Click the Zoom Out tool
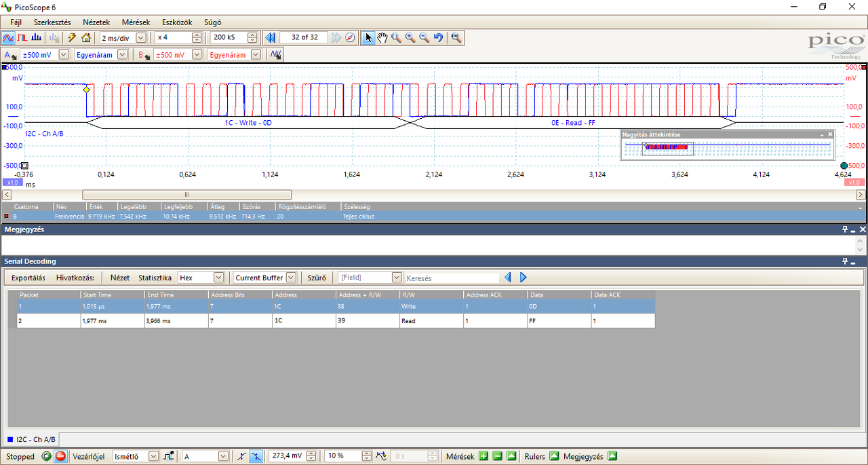 point(425,38)
